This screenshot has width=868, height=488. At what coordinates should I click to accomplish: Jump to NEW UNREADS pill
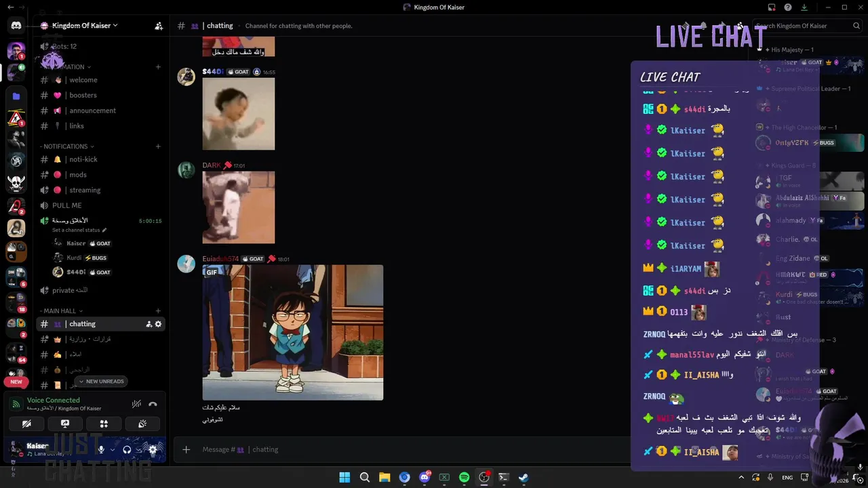point(101,382)
